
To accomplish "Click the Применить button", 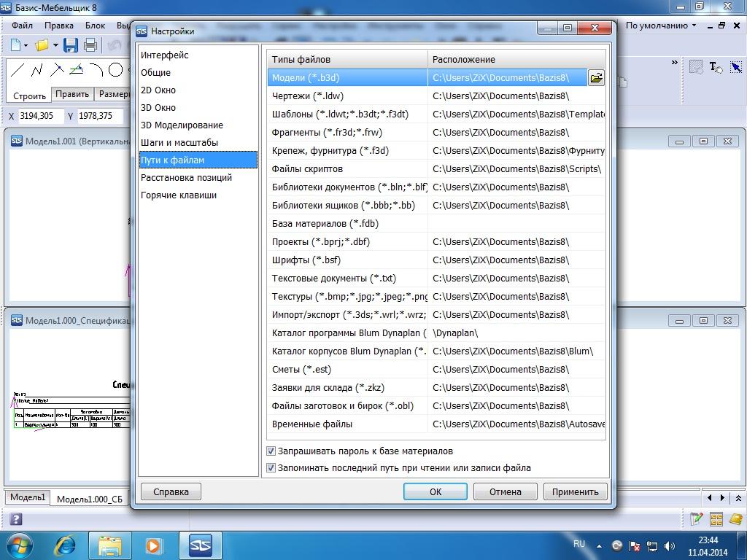I will pos(576,492).
